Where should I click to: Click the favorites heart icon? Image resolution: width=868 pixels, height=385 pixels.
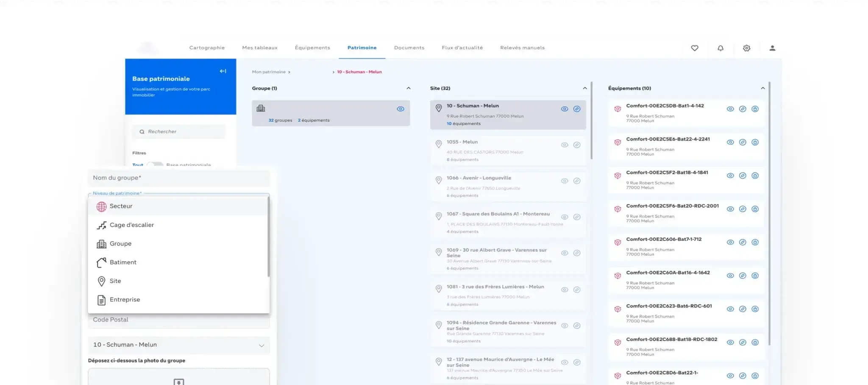(x=694, y=48)
